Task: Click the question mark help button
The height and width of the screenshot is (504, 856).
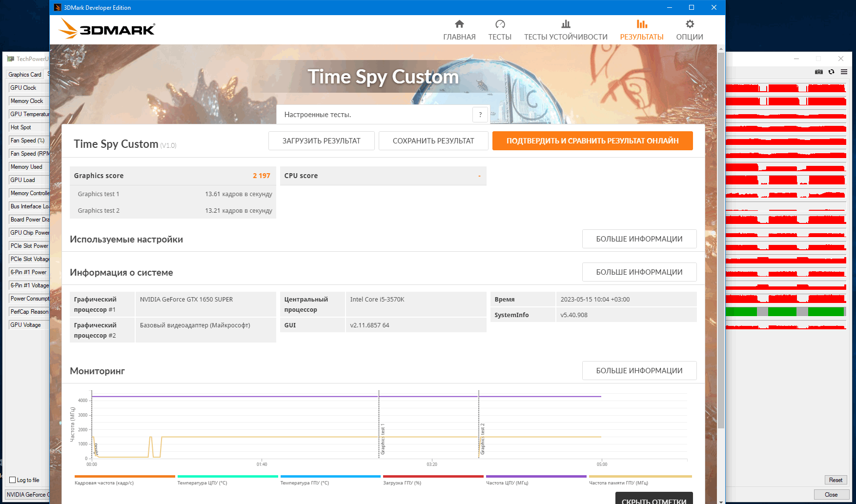Action: click(480, 115)
